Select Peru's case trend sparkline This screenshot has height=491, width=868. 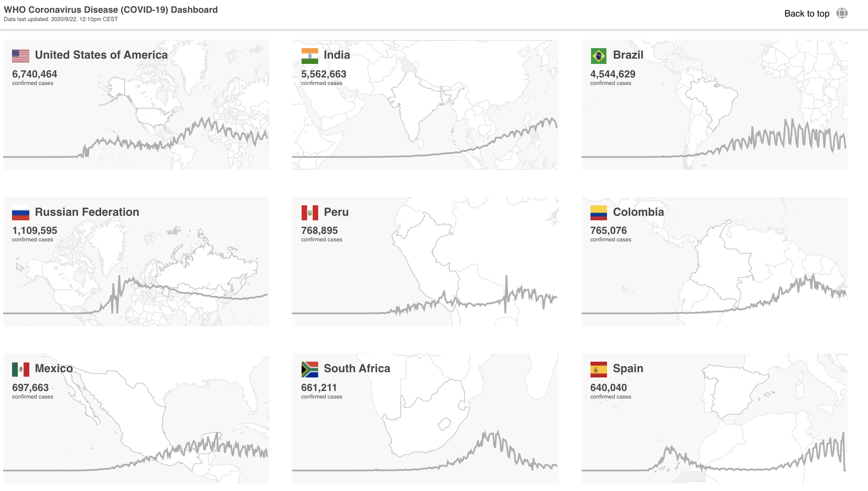(x=425, y=295)
